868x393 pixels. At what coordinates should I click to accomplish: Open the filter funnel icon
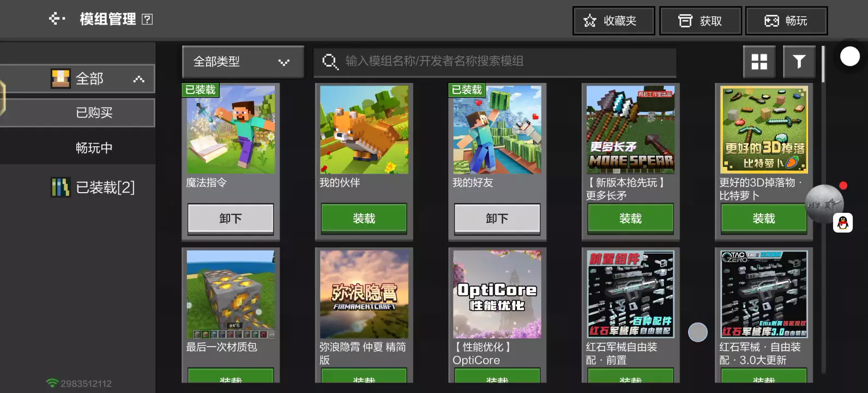tap(799, 61)
